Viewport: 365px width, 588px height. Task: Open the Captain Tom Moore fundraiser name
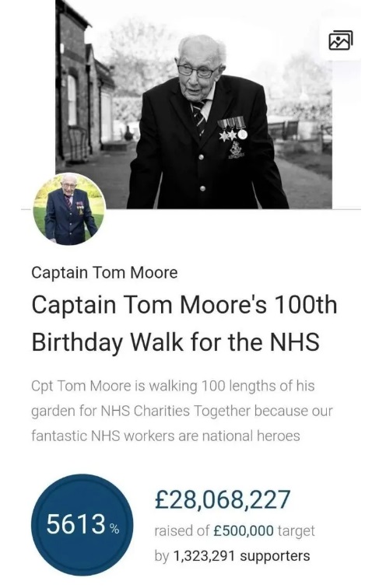coord(104,273)
